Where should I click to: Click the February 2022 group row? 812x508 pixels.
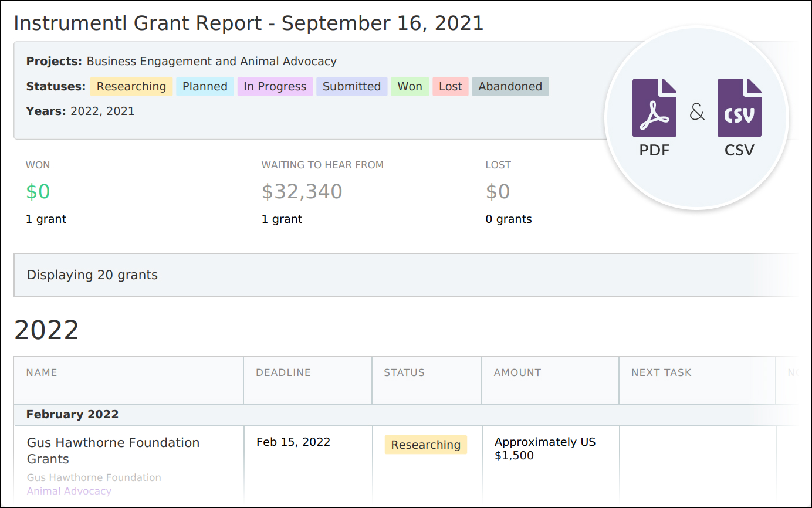(405, 415)
